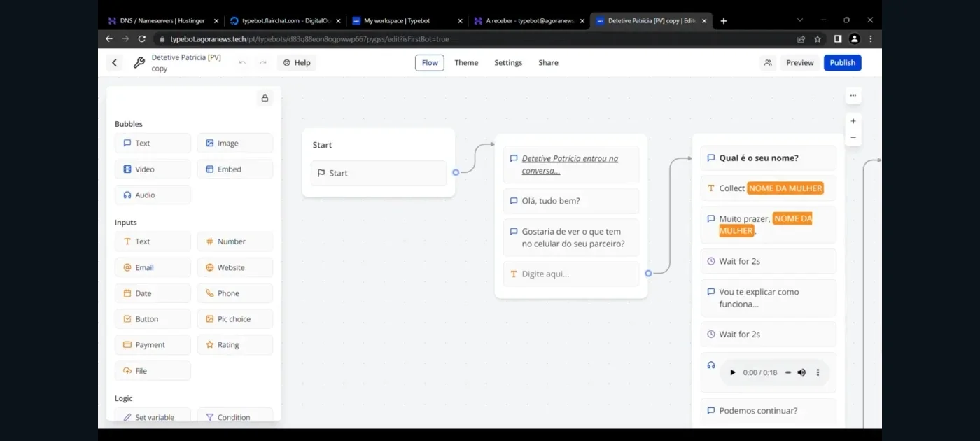Add a Pic choice input block
This screenshot has width=980, height=441.
[x=235, y=319]
